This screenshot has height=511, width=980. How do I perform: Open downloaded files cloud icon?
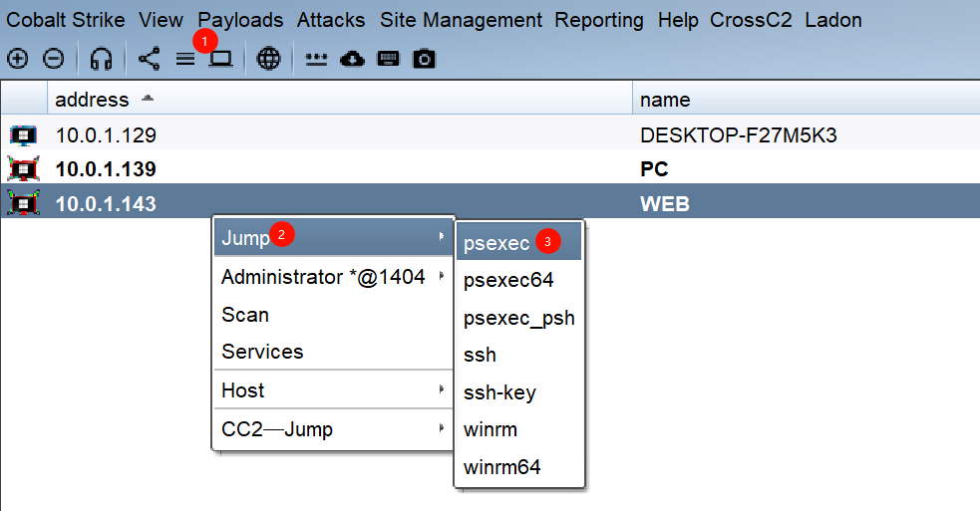tap(352, 59)
